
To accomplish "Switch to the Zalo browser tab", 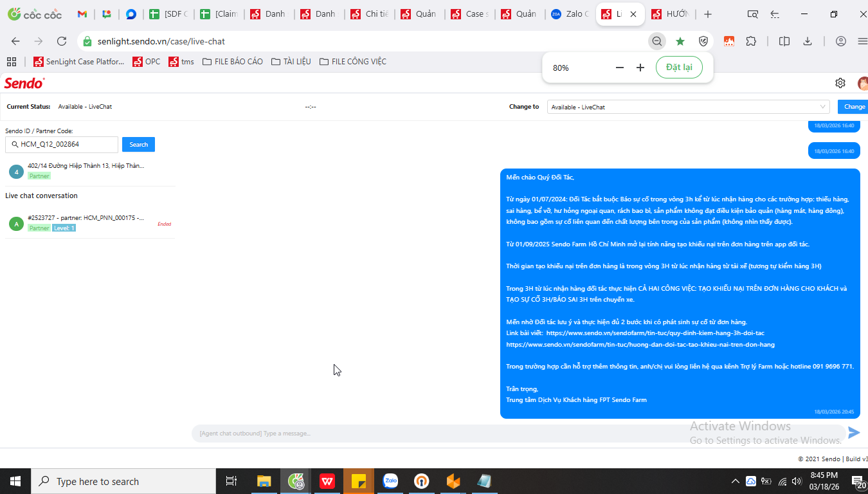I will pyautogui.click(x=570, y=14).
